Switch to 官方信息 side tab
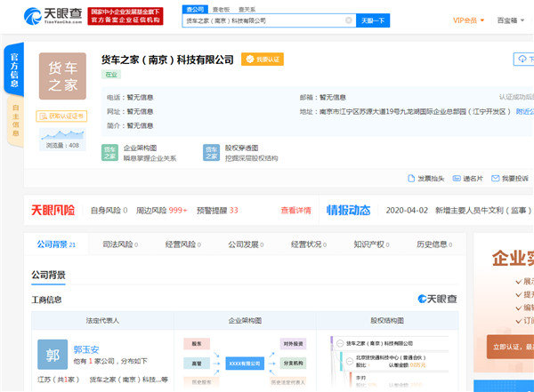Screen dimensions: 534x392 point(14,69)
